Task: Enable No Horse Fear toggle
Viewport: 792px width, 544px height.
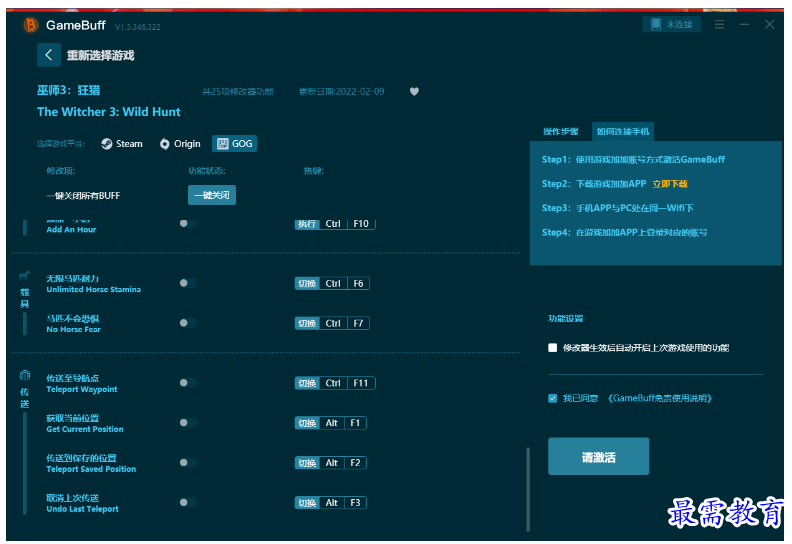Action: pos(188,323)
